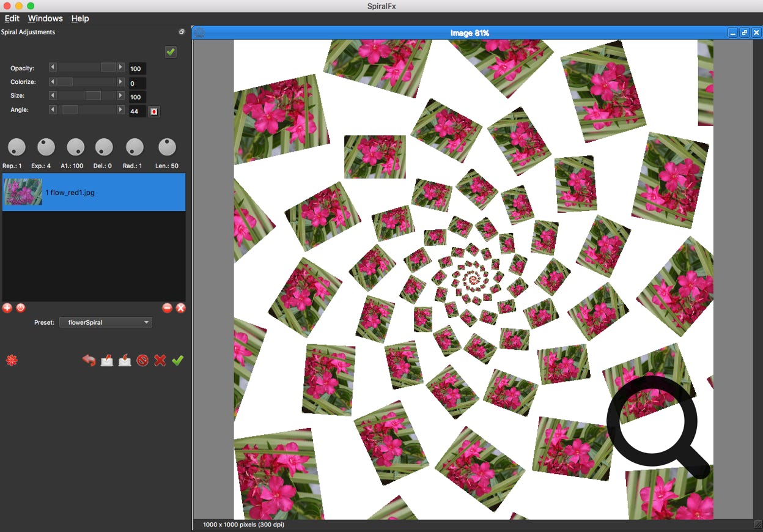The height and width of the screenshot is (532, 763).
Task: Click the Angle slider handle
Action: [70, 109]
